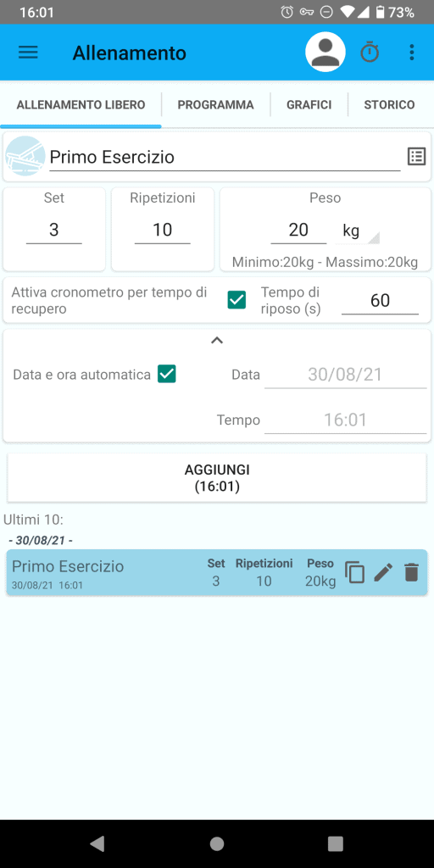Open the Storico tab
Viewport: 434px width, 868px height.
pyautogui.click(x=389, y=104)
